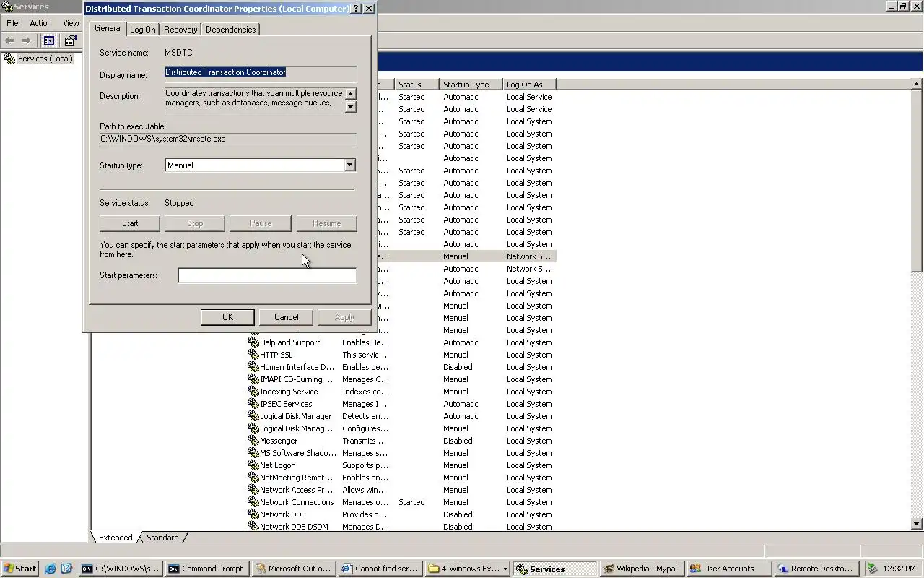Click the services list vertical scrollbar thumb
Screen dimensions: 924x578
[917, 181]
